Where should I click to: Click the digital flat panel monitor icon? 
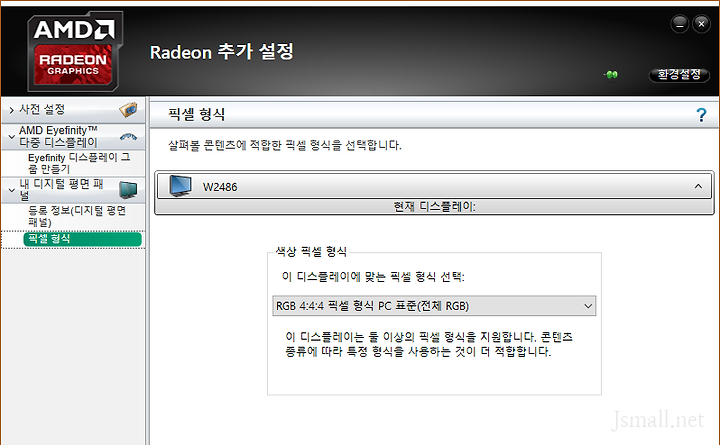(x=128, y=190)
